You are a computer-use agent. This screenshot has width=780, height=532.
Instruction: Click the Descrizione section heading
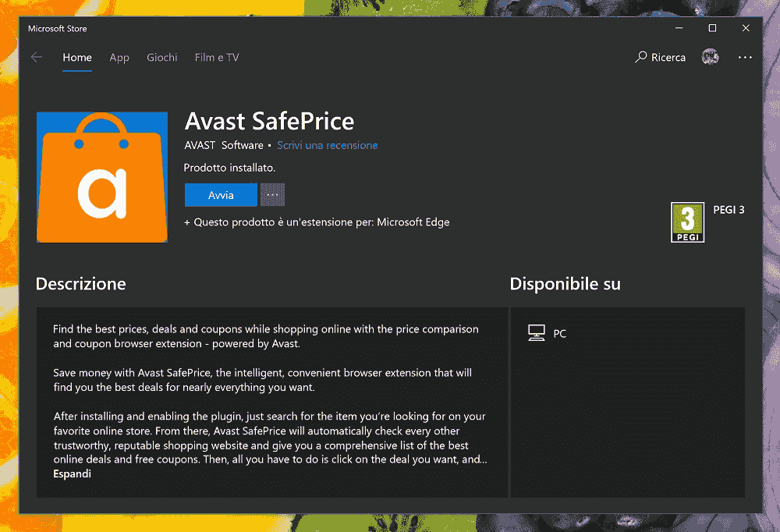(x=80, y=283)
